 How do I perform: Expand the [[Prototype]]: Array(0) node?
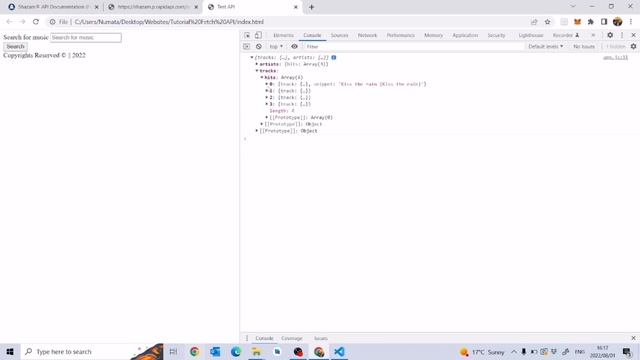267,118
